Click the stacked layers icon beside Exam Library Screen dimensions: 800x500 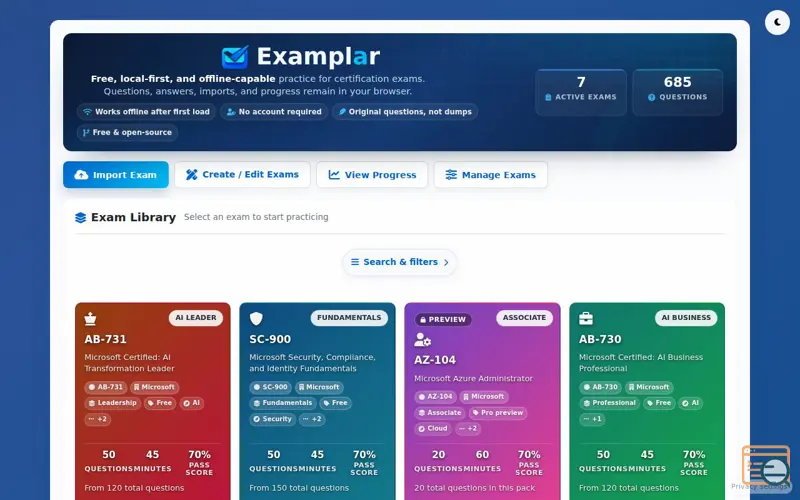pos(81,218)
